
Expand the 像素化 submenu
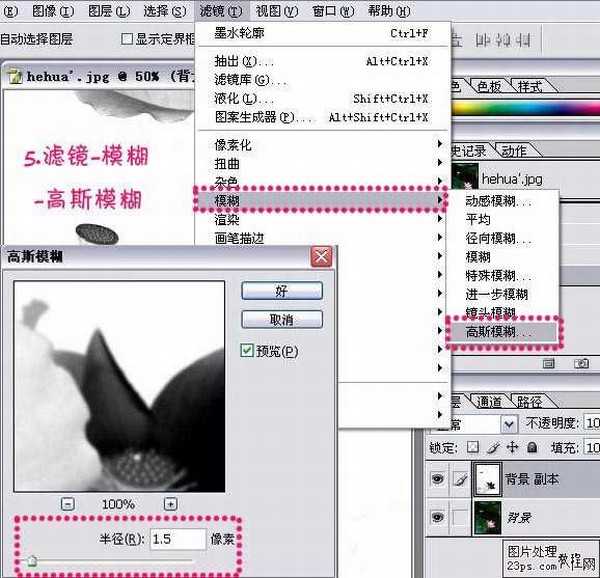click(321, 145)
